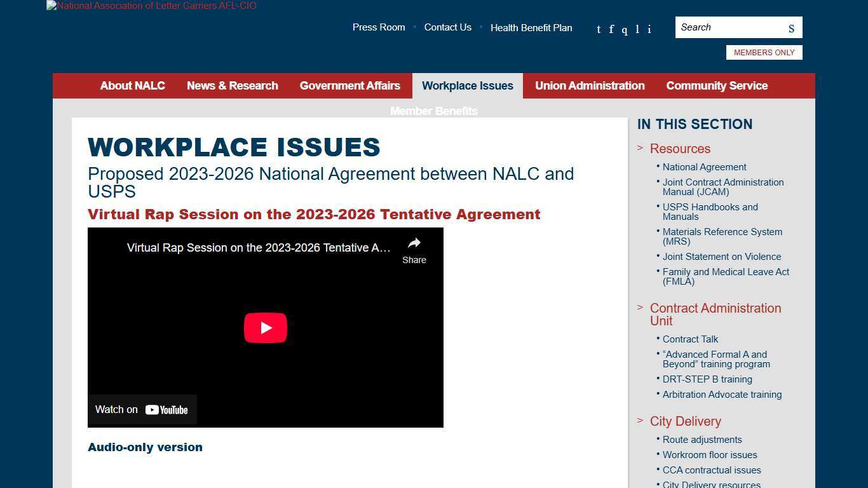Expand the Resources section chevron
This screenshot has height=488, width=868.
coord(639,148)
